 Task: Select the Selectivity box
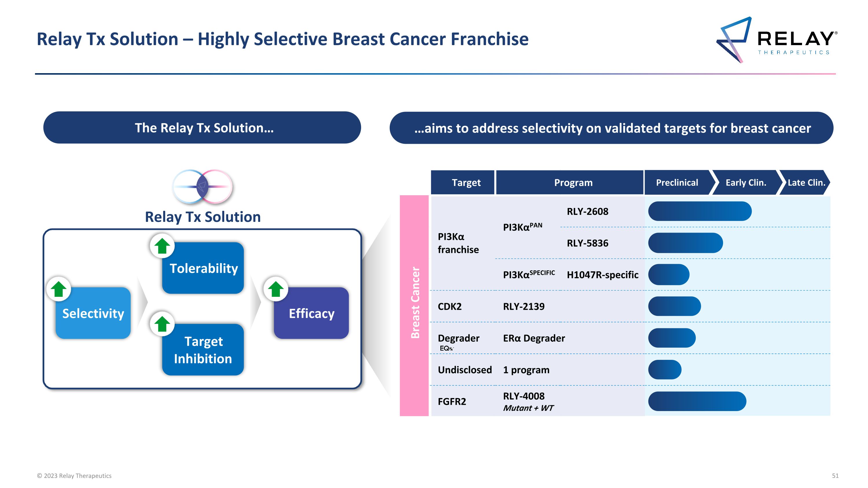tap(93, 314)
